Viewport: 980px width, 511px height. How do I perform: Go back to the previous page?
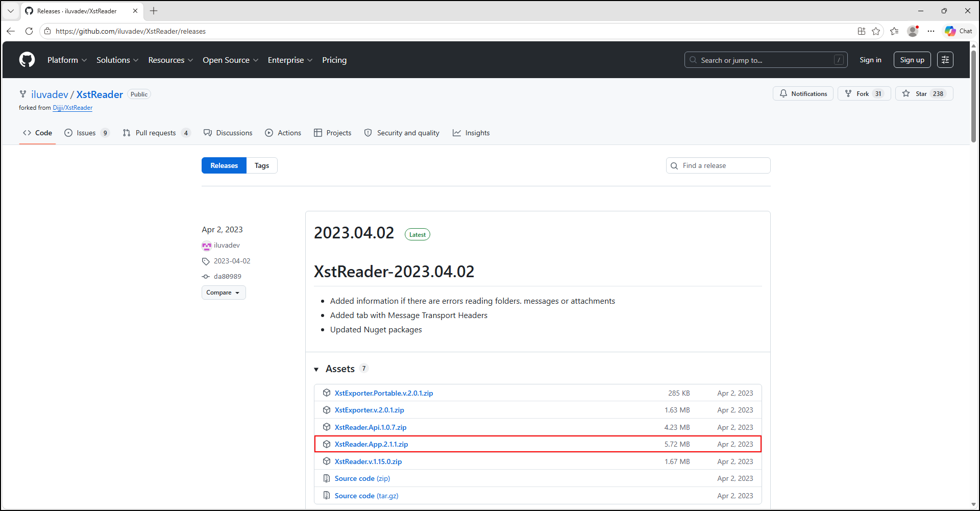click(x=11, y=31)
